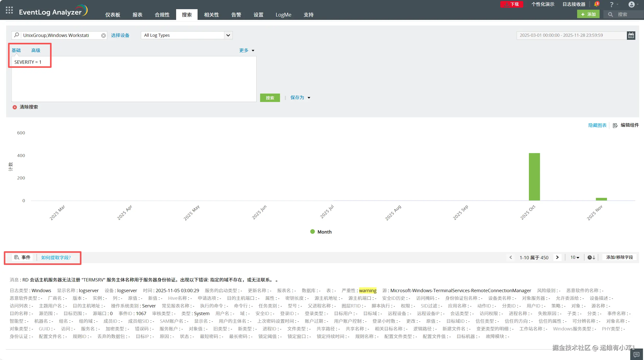Switch to 高级 search mode
This screenshot has height=360, width=644.
pyautogui.click(x=36, y=50)
